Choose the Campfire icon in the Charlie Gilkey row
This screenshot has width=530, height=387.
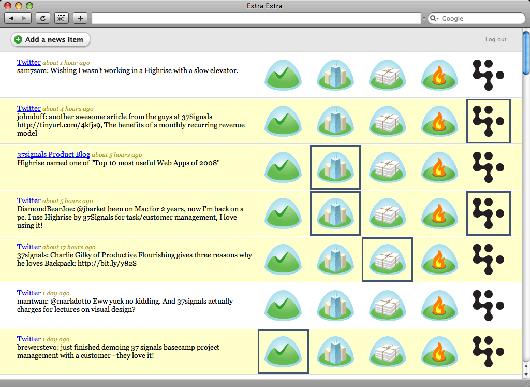pyautogui.click(x=439, y=260)
